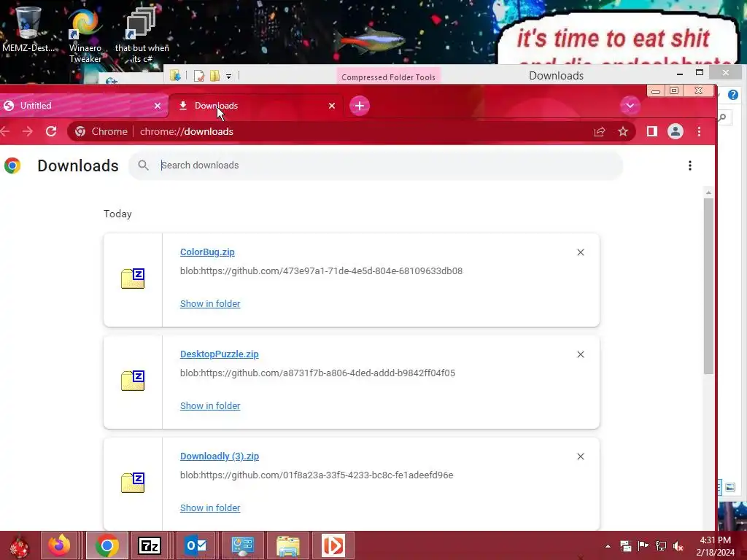
Task: Focus the chrome://downloads address bar
Action: pyautogui.click(x=351, y=131)
